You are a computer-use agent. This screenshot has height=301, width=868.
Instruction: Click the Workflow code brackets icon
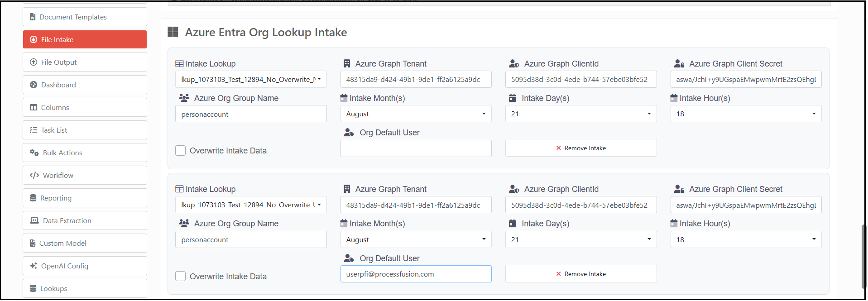click(34, 175)
